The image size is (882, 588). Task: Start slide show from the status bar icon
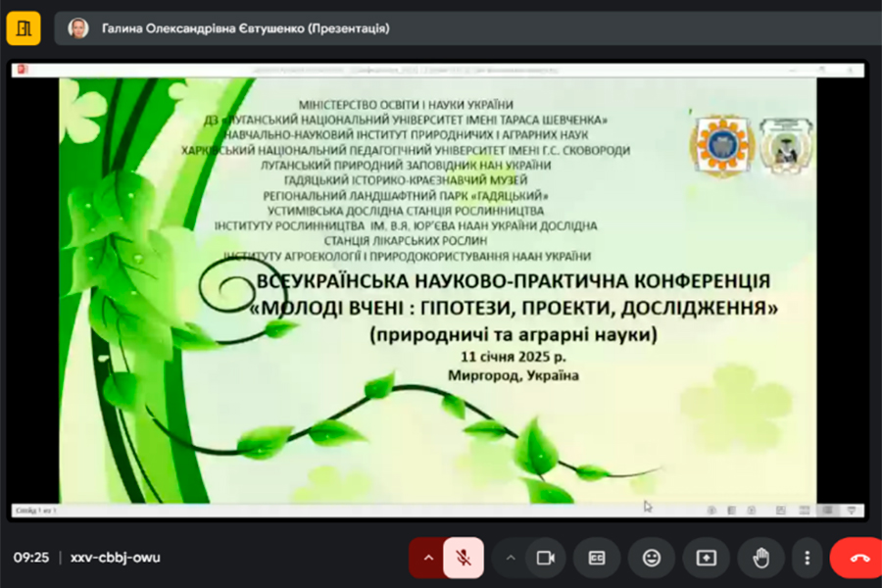click(x=851, y=511)
